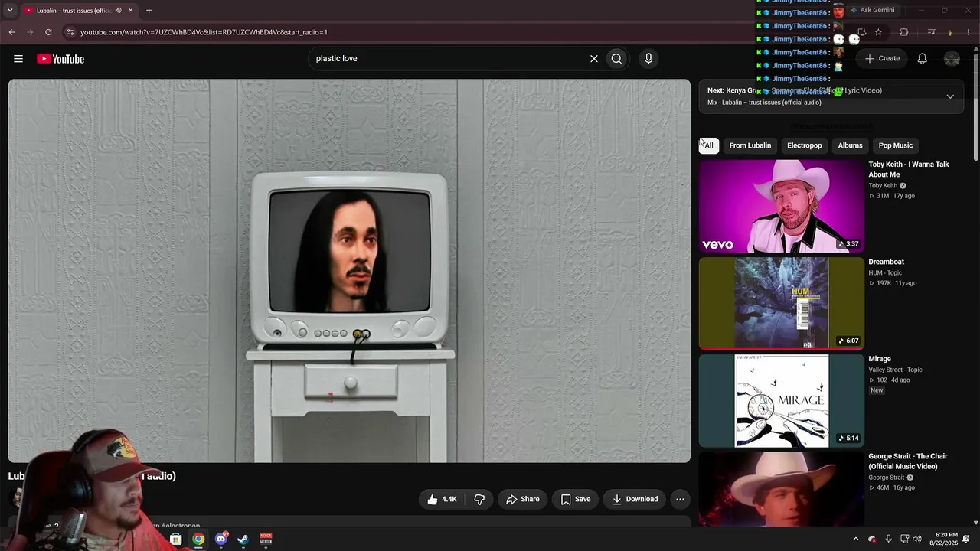The image size is (980, 551).
Task: Open 'Toby Keith - I Wanna Talk About Me' title
Action: (x=909, y=169)
